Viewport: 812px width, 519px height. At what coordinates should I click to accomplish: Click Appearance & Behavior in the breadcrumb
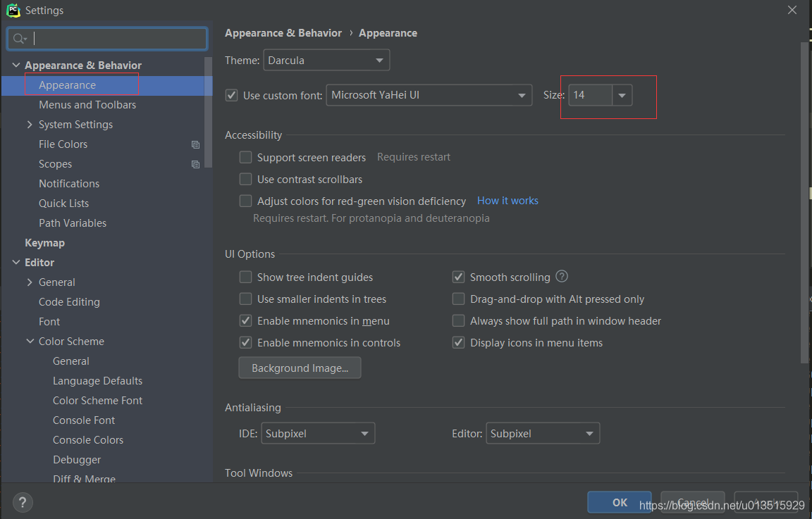click(283, 33)
